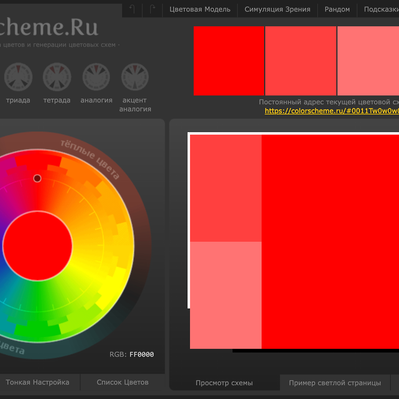Viewport: 399px width, 399px height.
Task: Open the permanent colorscheme.ru scheme link
Action: coord(332,111)
